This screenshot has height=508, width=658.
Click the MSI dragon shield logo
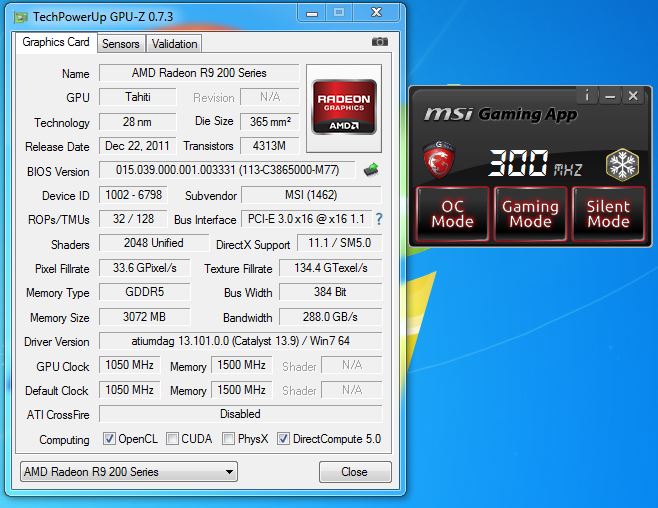coord(437,162)
